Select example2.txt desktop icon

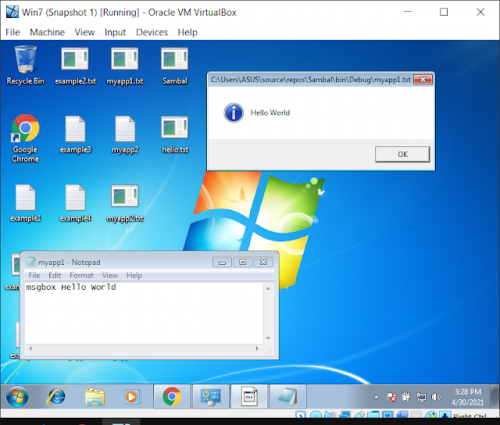(x=75, y=66)
